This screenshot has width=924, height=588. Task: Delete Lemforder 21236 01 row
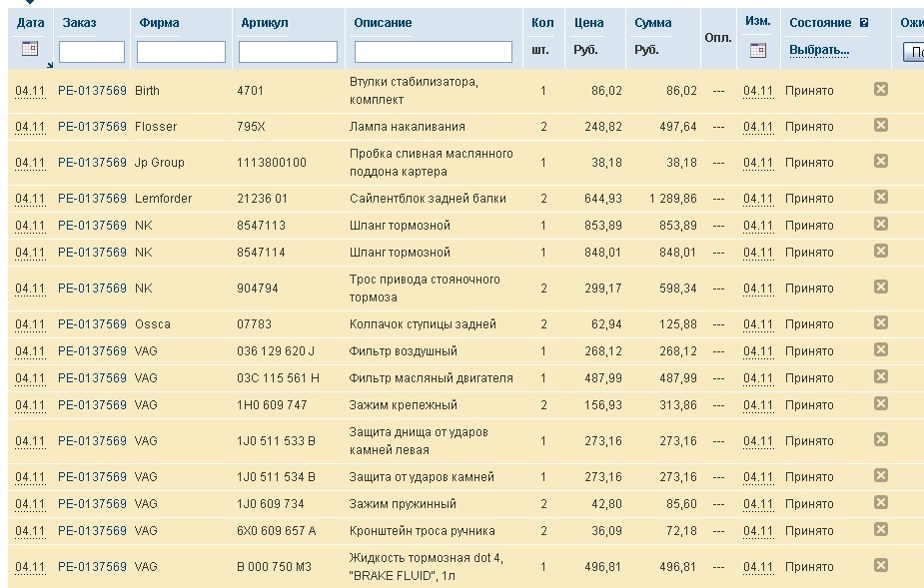coord(881,197)
